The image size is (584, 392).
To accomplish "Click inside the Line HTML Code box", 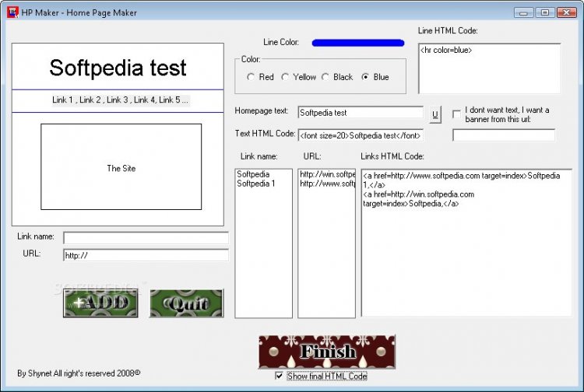I will pyautogui.click(x=489, y=68).
